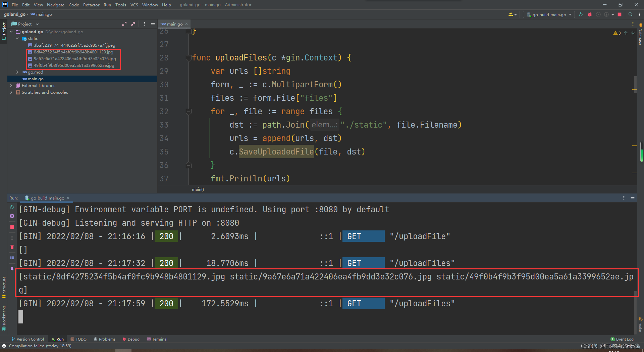Collapse goland_go root folder
Viewport: 644px width, 352px height.
click(x=11, y=32)
